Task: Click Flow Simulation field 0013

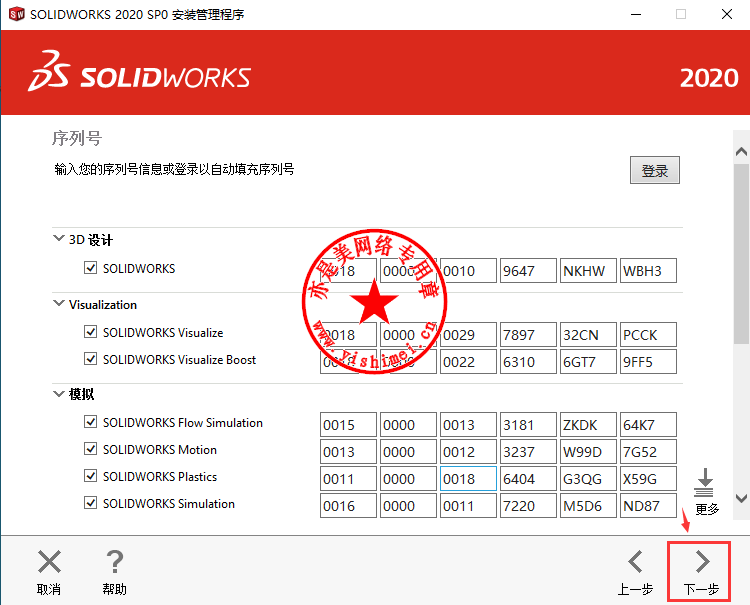Action: (468, 425)
